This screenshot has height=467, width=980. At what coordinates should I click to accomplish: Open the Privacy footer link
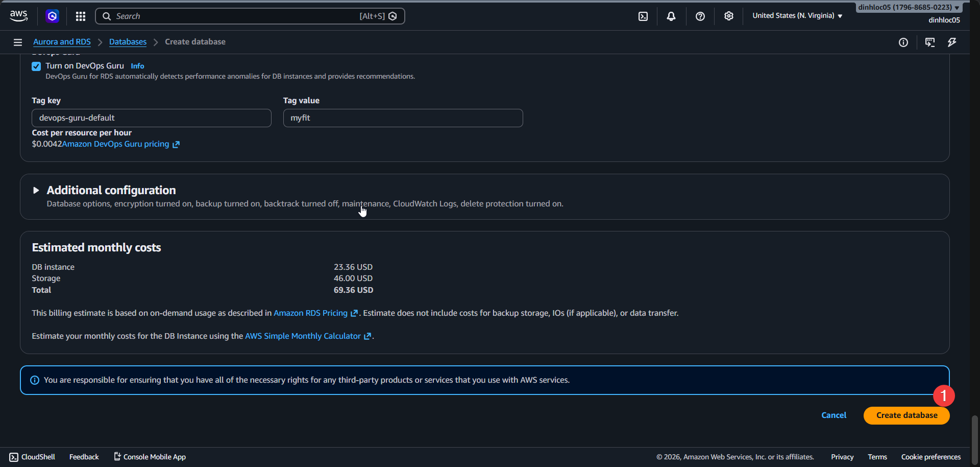842,457
